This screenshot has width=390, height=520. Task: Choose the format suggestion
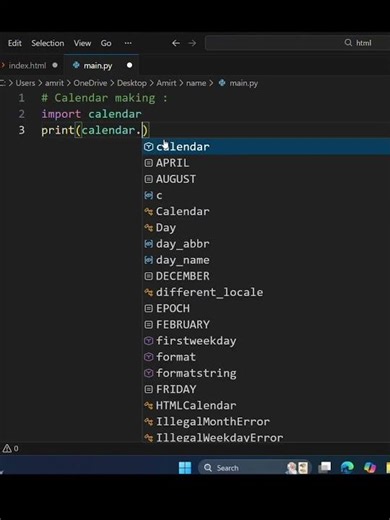click(x=266, y=357)
